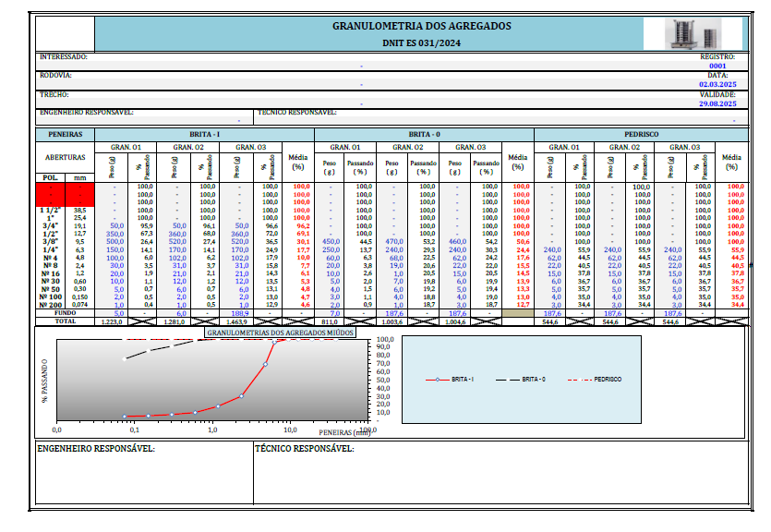Select the total value 1.281,0
Screen dimensions: 771x532
click(175, 322)
